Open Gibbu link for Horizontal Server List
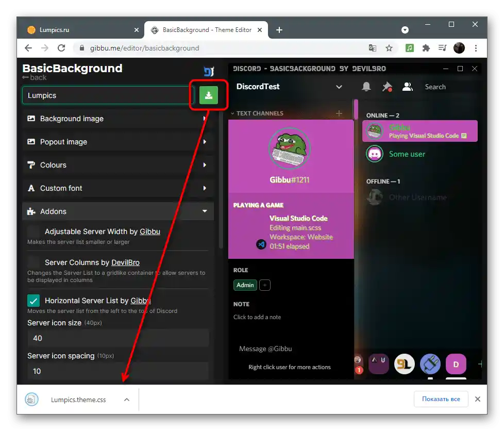The image size is (504, 431). click(x=141, y=301)
